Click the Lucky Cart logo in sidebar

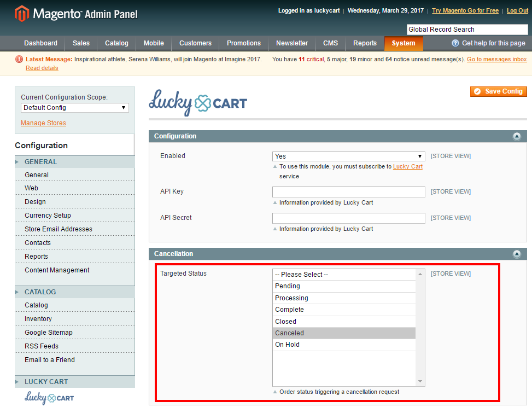tap(49, 398)
